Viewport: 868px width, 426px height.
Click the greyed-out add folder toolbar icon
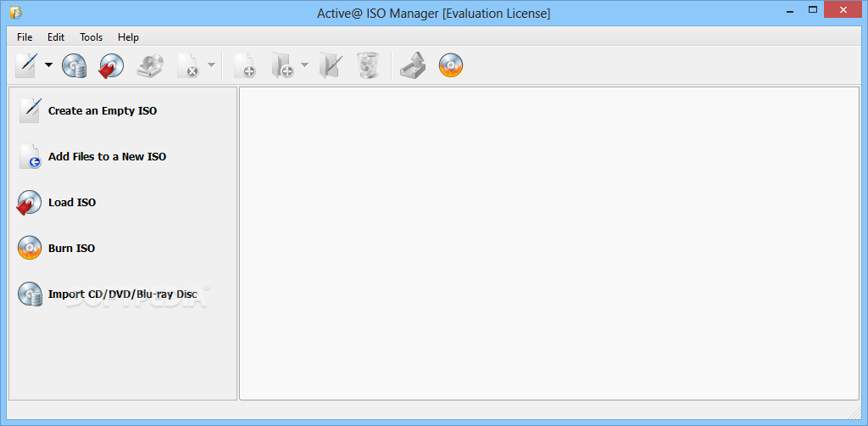(x=282, y=65)
